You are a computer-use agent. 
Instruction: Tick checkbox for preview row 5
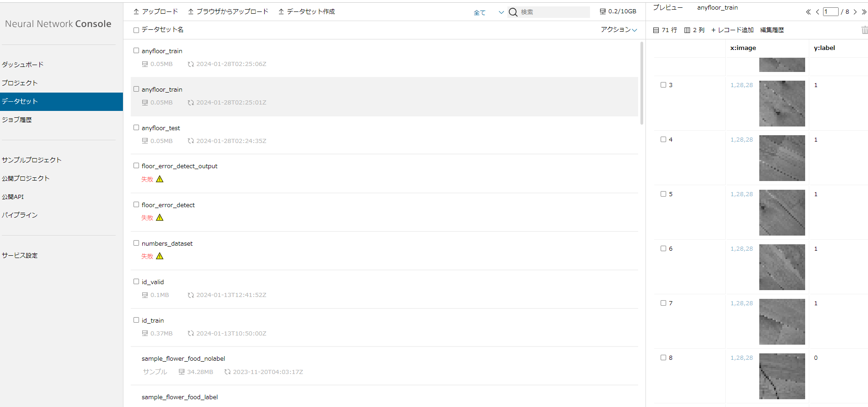tap(663, 194)
